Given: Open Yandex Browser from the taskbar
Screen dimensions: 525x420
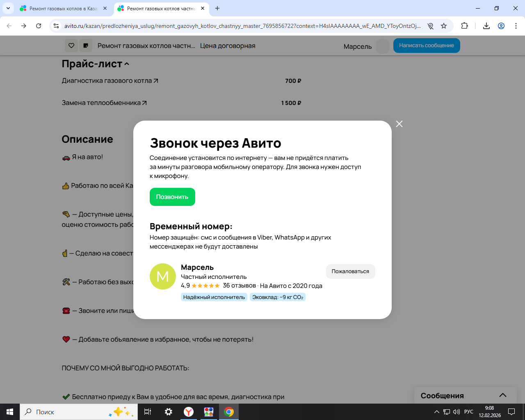Looking at the screenshot, I should 189,412.
